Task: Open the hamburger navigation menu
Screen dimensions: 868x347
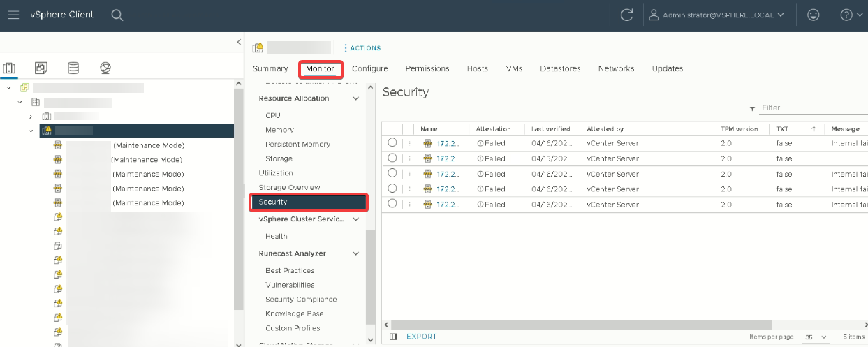Action: 13,15
